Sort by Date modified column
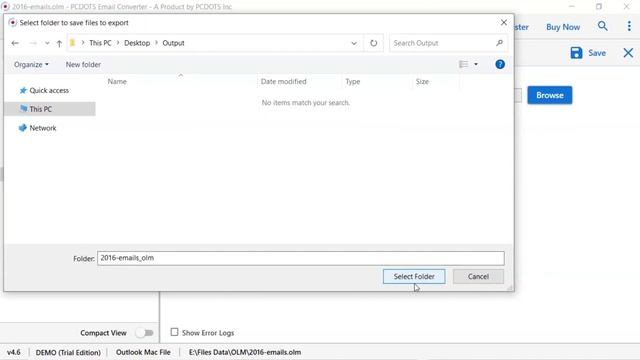 (284, 81)
